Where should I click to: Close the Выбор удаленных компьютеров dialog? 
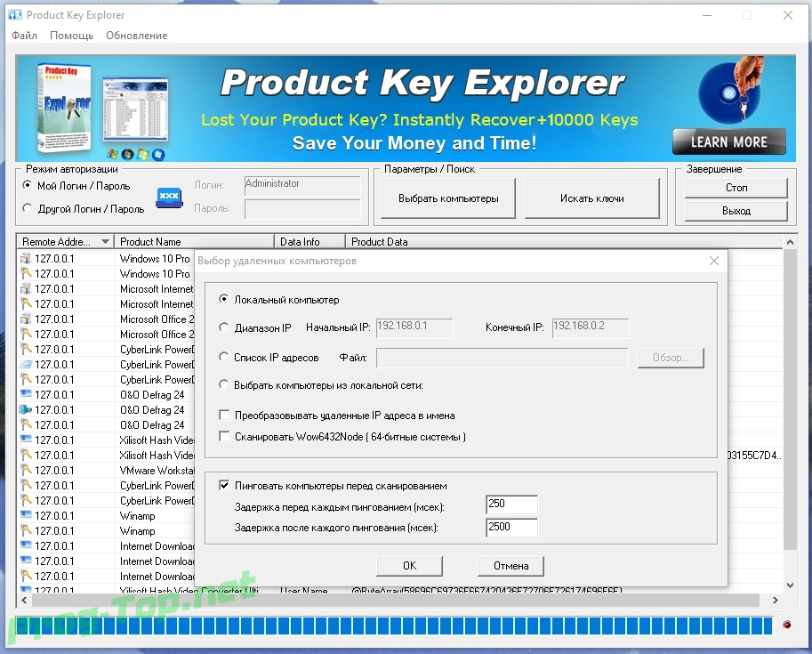coord(713,261)
